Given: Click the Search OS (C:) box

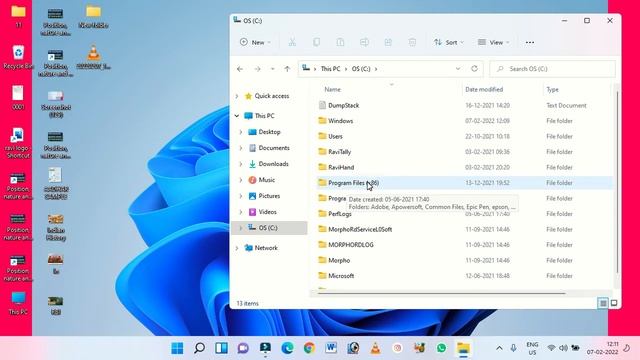Looking at the screenshot, I should click(553, 69).
